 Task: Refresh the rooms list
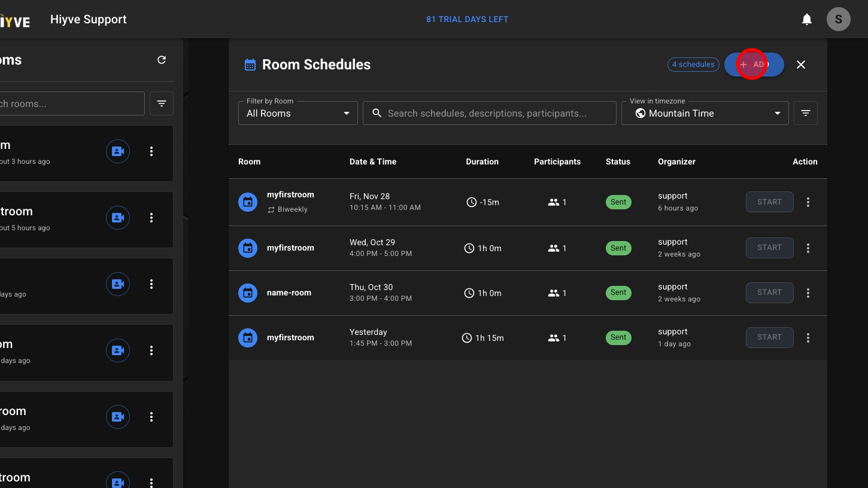point(162,60)
